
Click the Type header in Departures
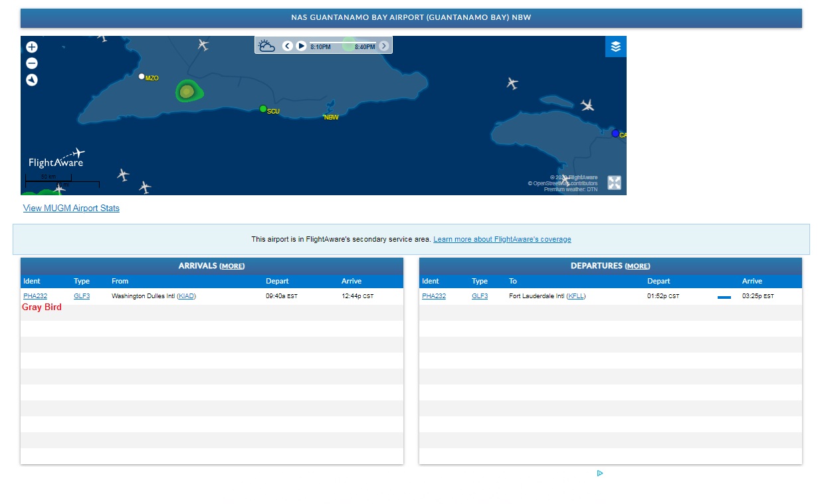coord(480,281)
